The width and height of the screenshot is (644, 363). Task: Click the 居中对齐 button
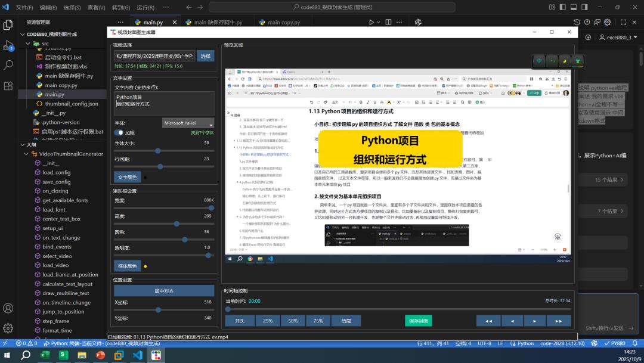(164, 291)
